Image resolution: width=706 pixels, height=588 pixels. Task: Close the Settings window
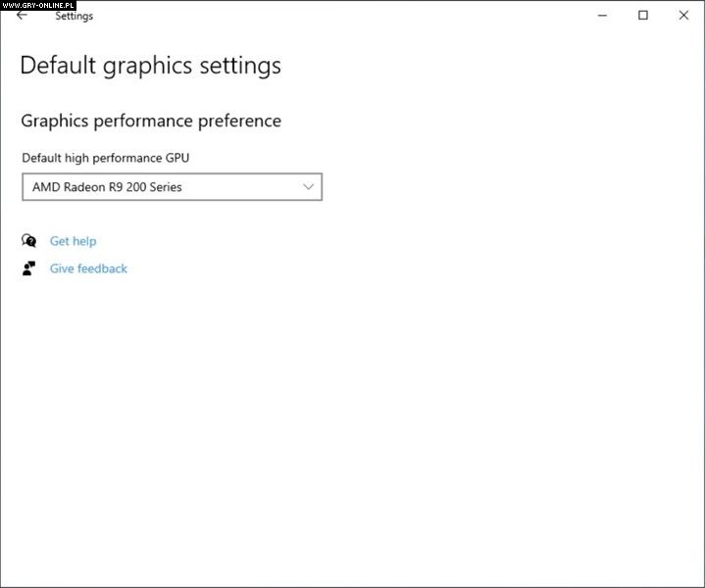coord(683,16)
